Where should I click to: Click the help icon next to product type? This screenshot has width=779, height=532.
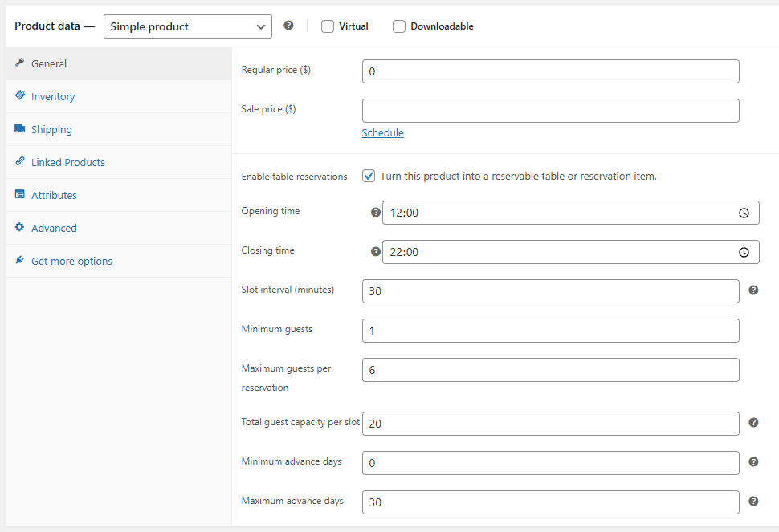pyautogui.click(x=288, y=25)
